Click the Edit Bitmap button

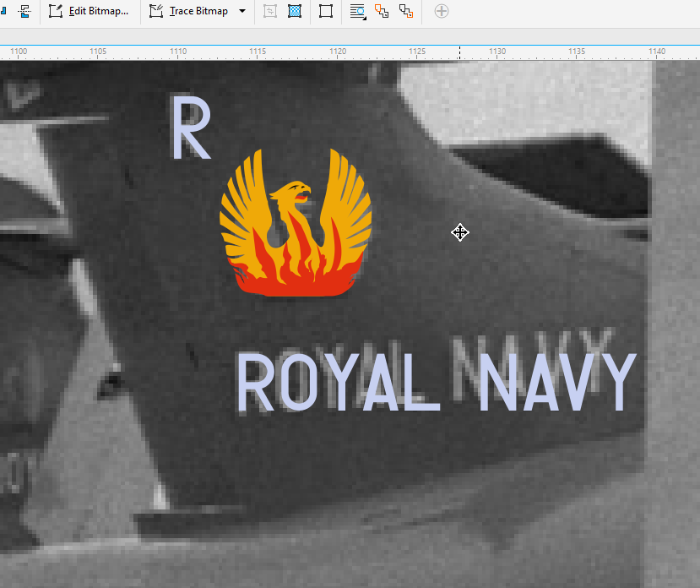pyautogui.click(x=89, y=11)
